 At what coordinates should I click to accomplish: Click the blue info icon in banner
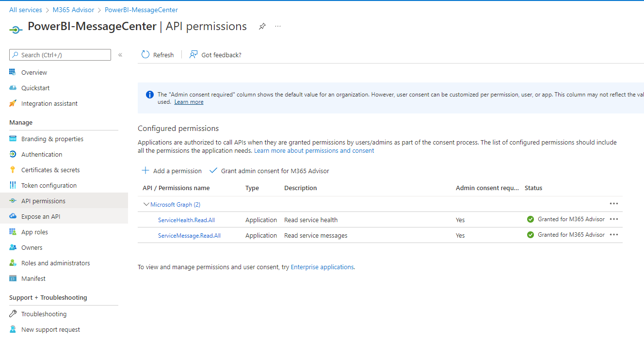tap(150, 95)
